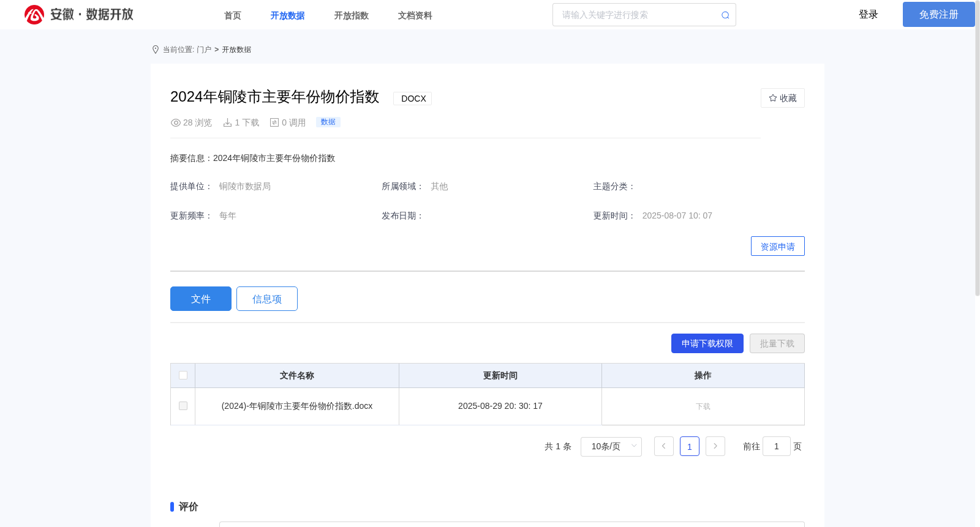Open the 首页 menu item

pyautogui.click(x=233, y=15)
